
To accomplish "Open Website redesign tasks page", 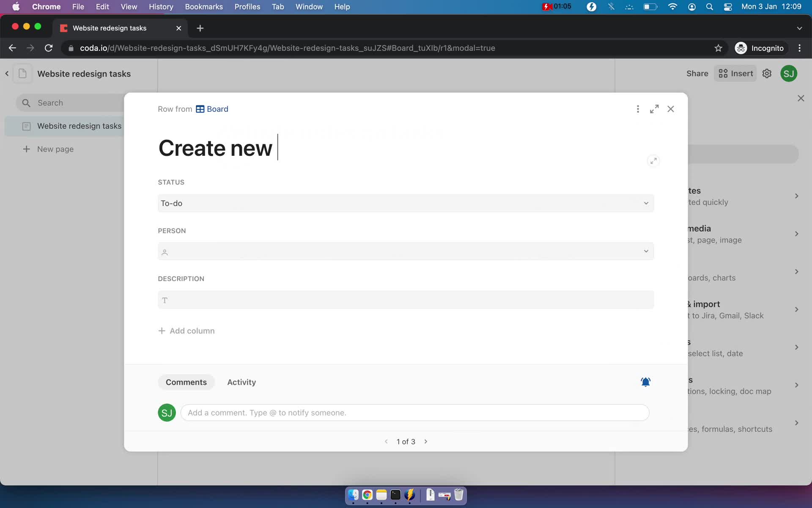I will (79, 126).
